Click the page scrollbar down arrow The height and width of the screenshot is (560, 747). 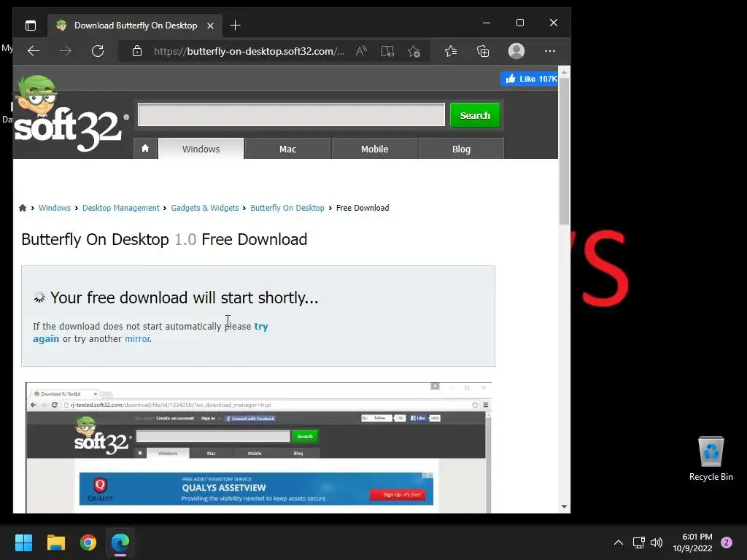click(x=564, y=507)
